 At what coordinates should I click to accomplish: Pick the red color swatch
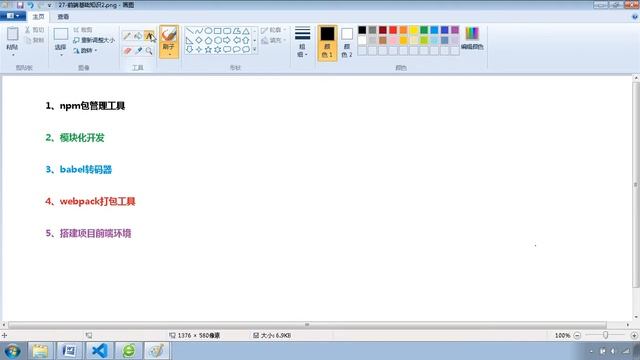(x=393, y=30)
